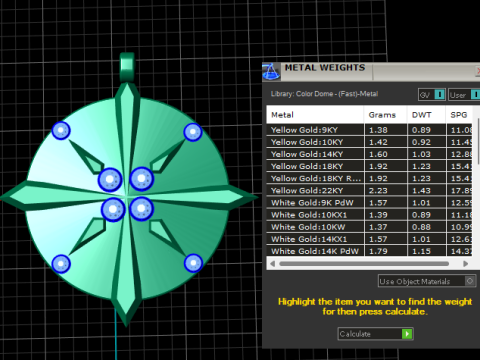Screen dimensions: 480x360
Task: Click the horizontal scrollbar right arrow
Action: click(466, 264)
